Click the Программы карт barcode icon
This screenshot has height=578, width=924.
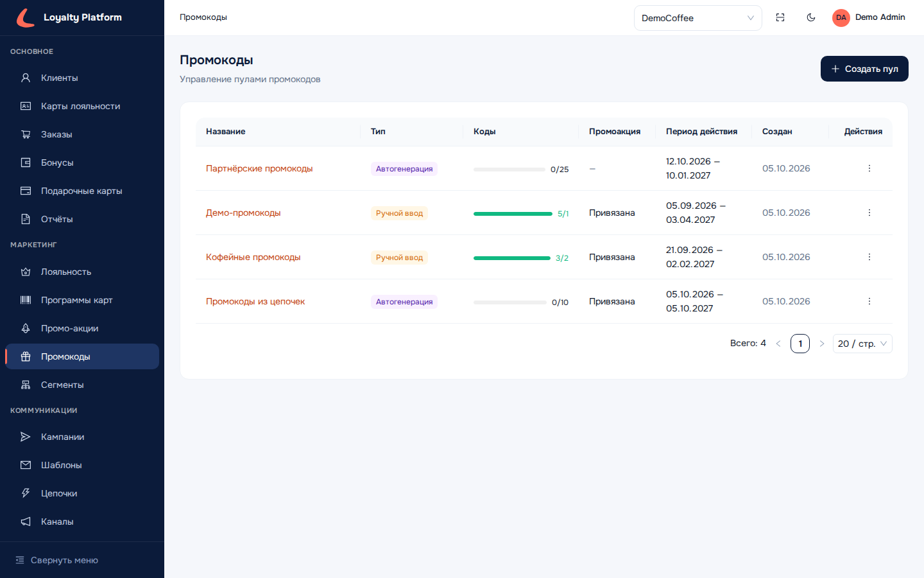tap(26, 300)
